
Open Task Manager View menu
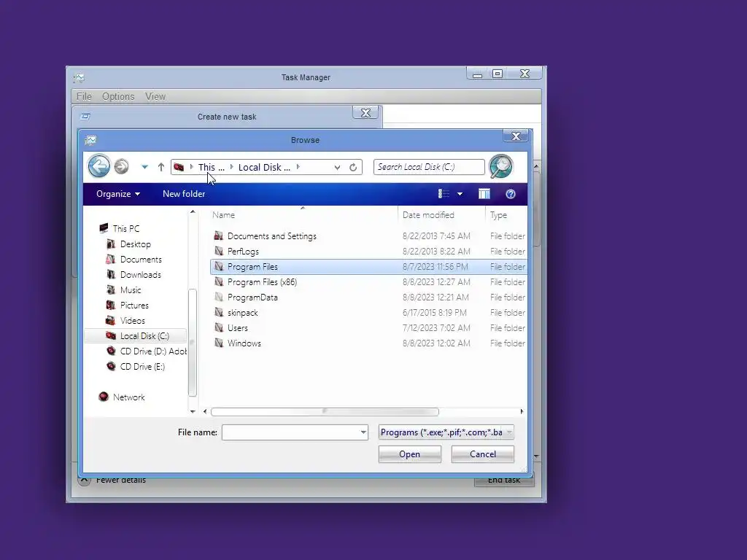(x=155, y=96)
